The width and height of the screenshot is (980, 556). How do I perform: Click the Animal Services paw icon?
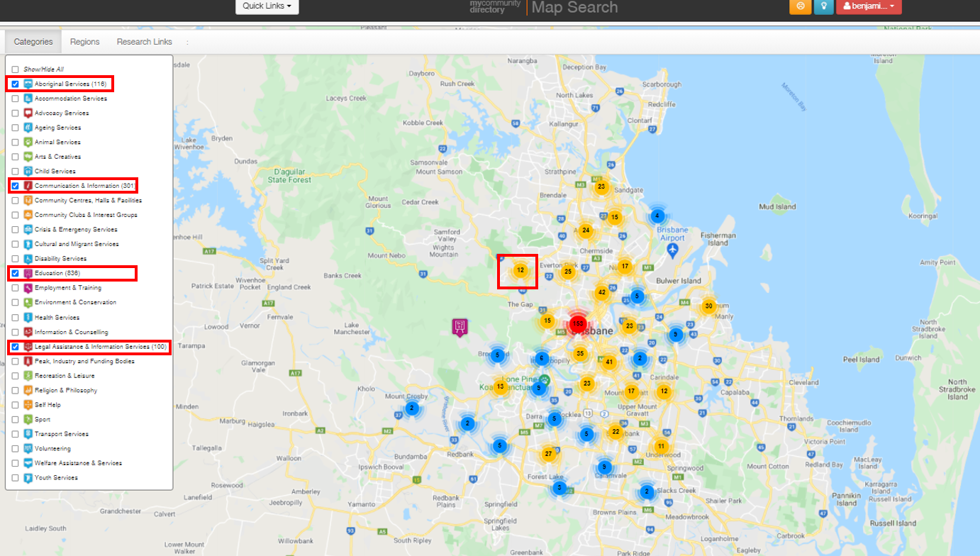point(28,142)
